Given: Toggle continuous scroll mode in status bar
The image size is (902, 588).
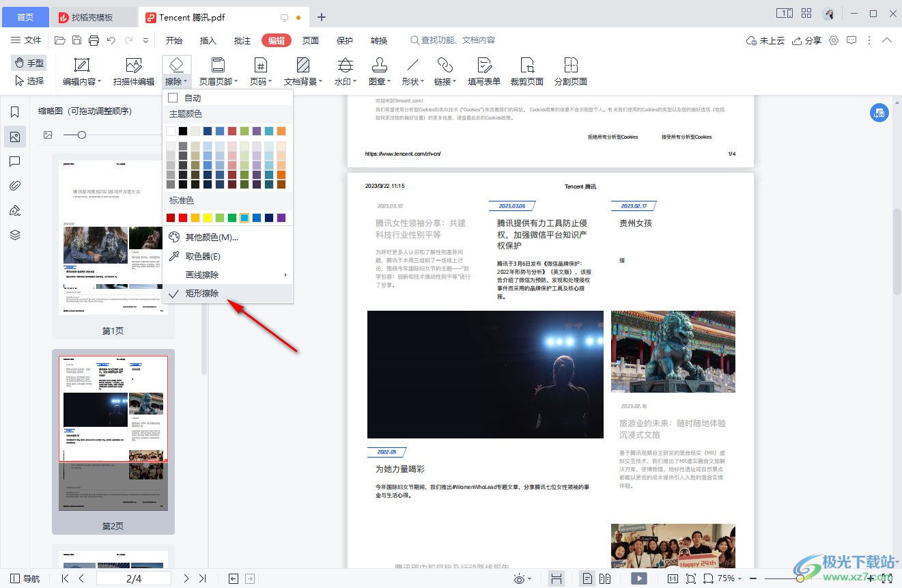Looking at the screenshot, I should pyautogui.click(x=556, y=578).
